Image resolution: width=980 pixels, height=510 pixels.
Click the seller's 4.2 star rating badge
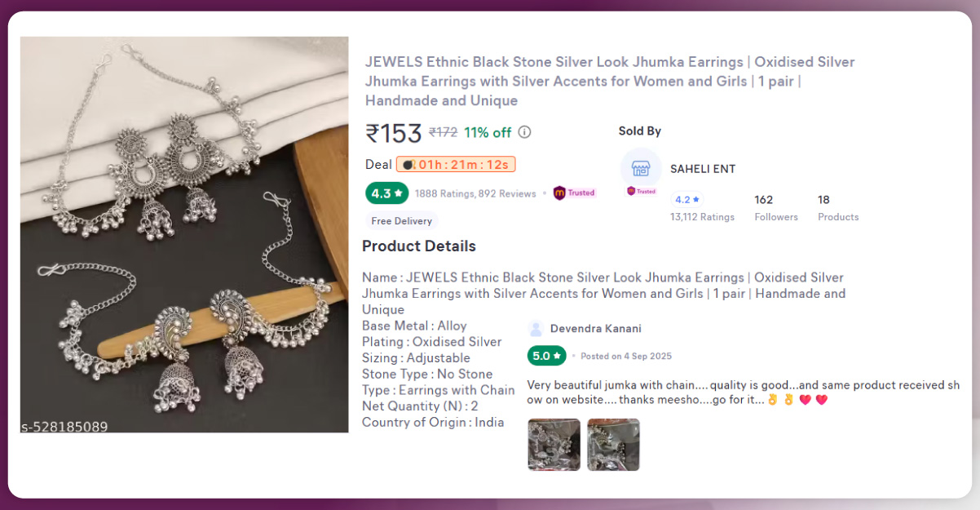pyautogui.click(x=687, y=200)
